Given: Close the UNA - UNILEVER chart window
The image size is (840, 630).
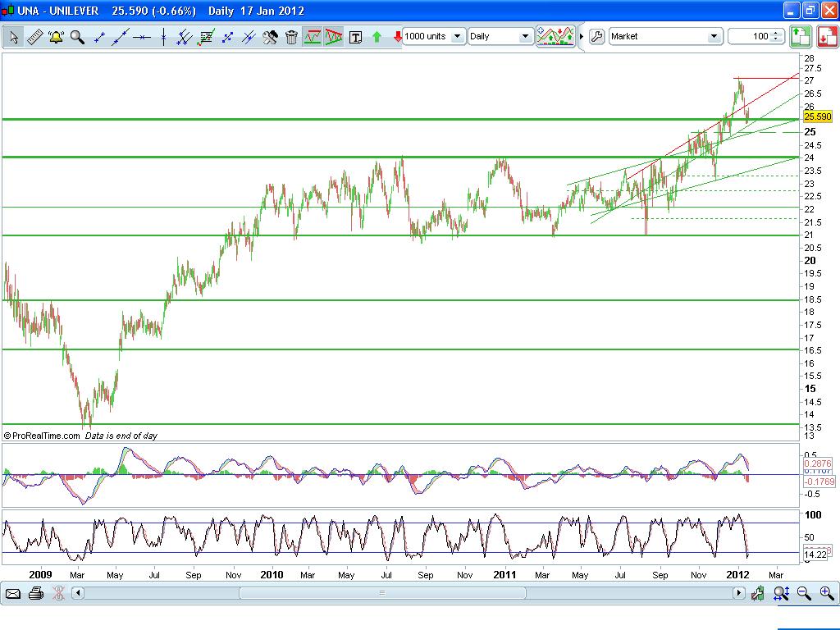Looking at the screenshot, I should point(829,10).
